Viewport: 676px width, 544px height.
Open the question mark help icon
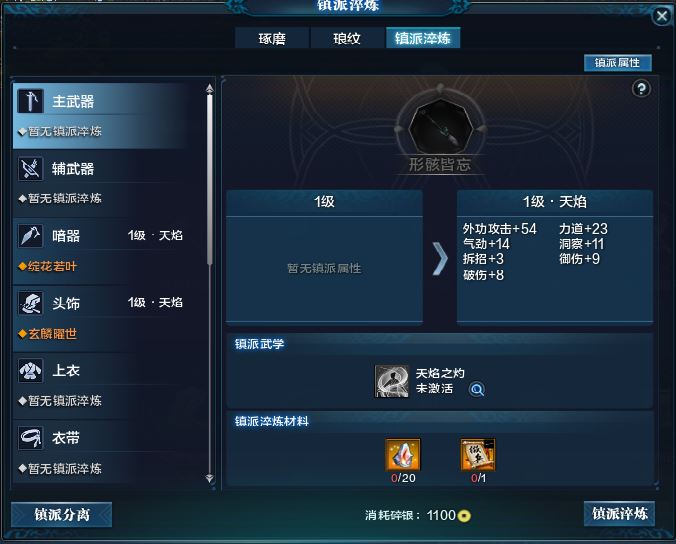click(641, 89)
